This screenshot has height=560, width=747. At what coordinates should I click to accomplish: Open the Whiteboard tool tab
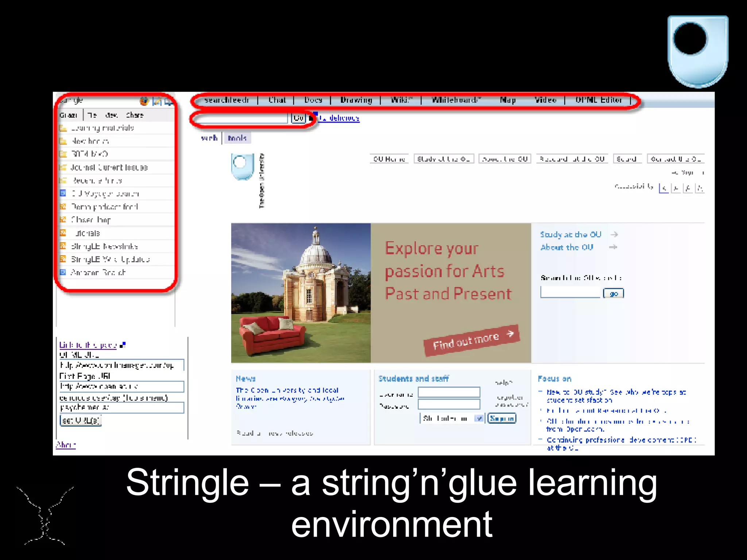[456, 100]
